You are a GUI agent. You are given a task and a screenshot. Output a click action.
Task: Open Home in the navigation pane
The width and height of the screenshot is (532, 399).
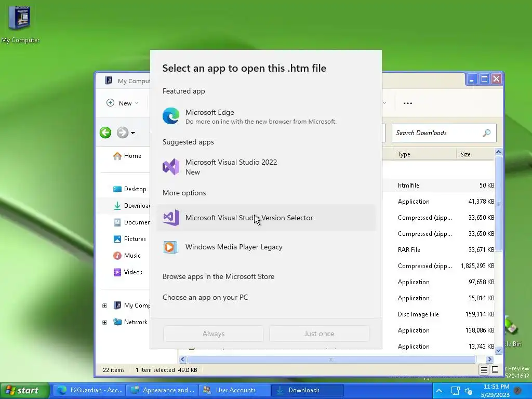coord(127,156)
